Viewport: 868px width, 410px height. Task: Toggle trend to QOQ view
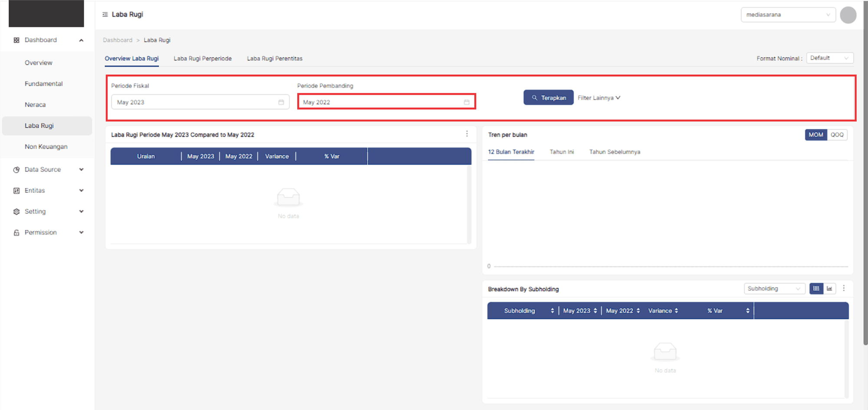(837, 135)
